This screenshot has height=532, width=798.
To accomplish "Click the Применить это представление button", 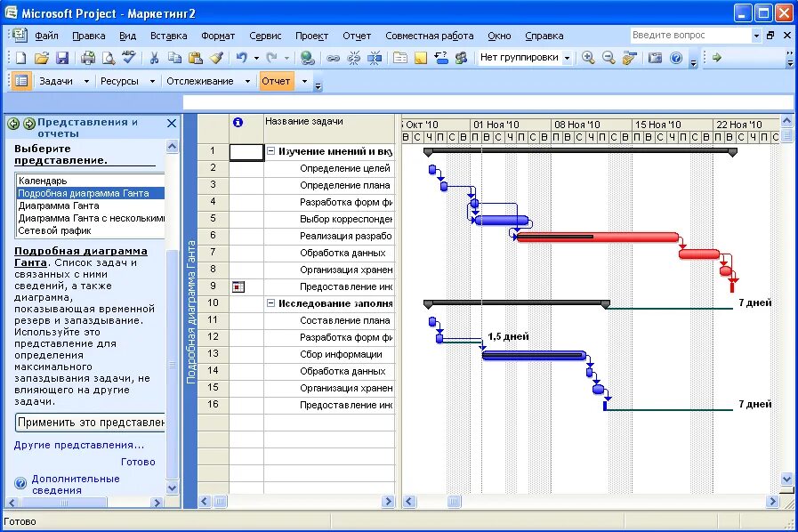I will 91,423.
